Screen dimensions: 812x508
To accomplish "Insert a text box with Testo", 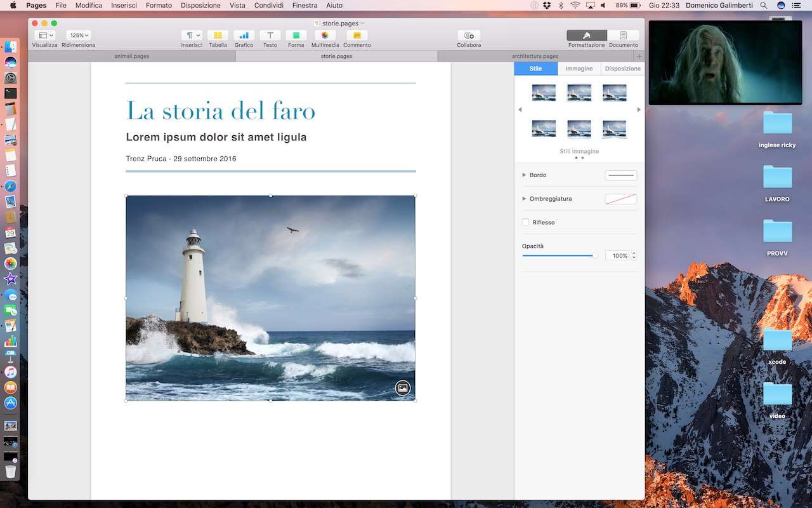I will [x=270, y=36].
